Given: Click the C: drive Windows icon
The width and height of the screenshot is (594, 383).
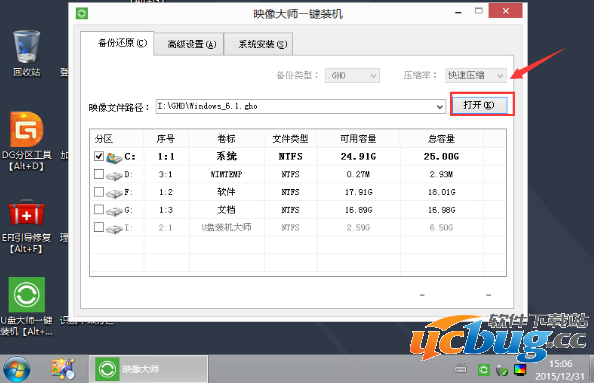Looking at the screenshot, I should 114,157.
